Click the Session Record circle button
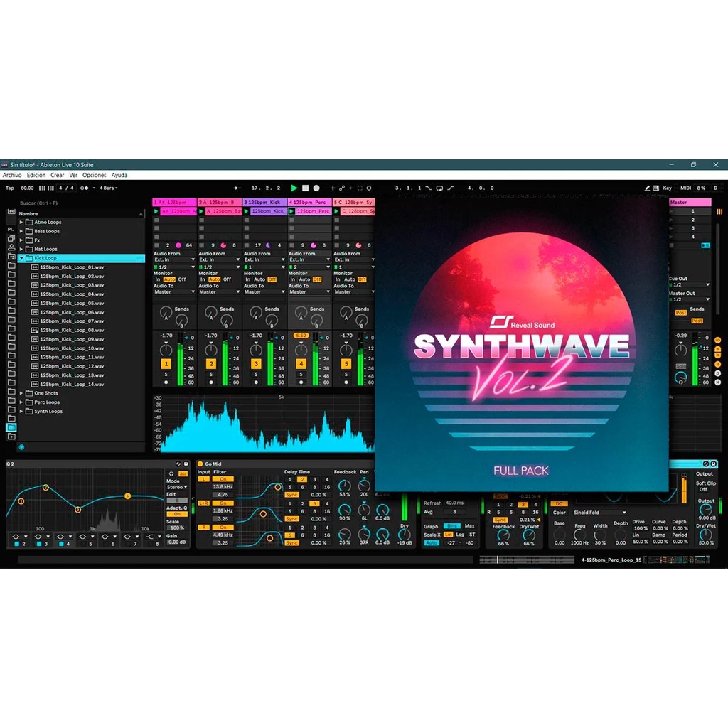 pos(369,188)
